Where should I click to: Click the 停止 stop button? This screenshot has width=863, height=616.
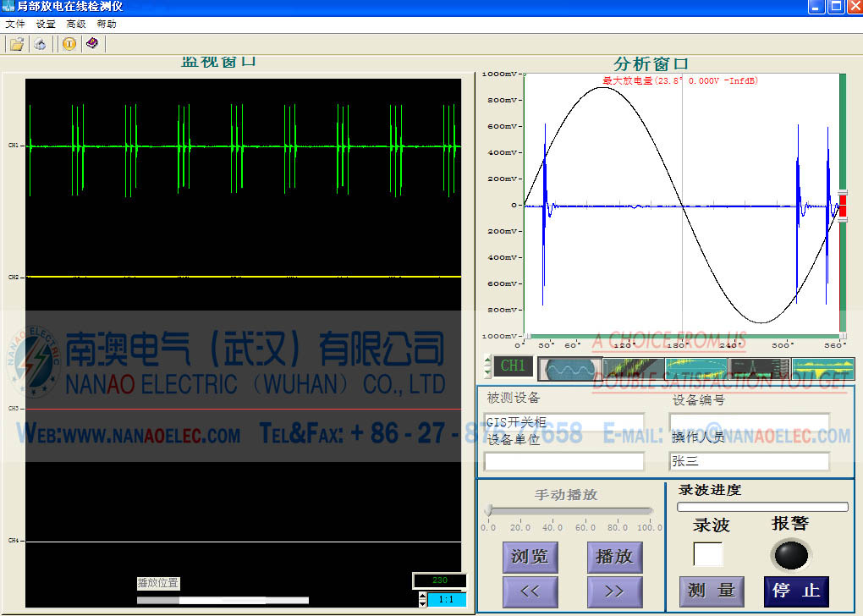tap(796, 591)
